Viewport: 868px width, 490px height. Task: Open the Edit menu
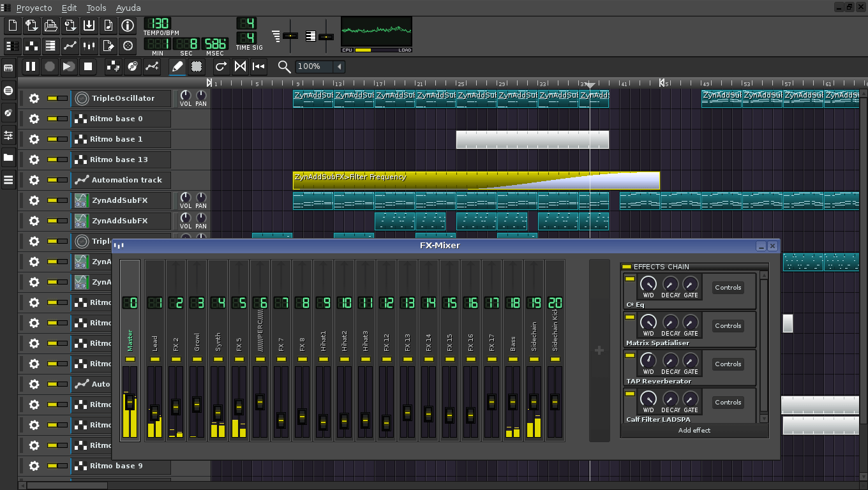click(69, 8)
